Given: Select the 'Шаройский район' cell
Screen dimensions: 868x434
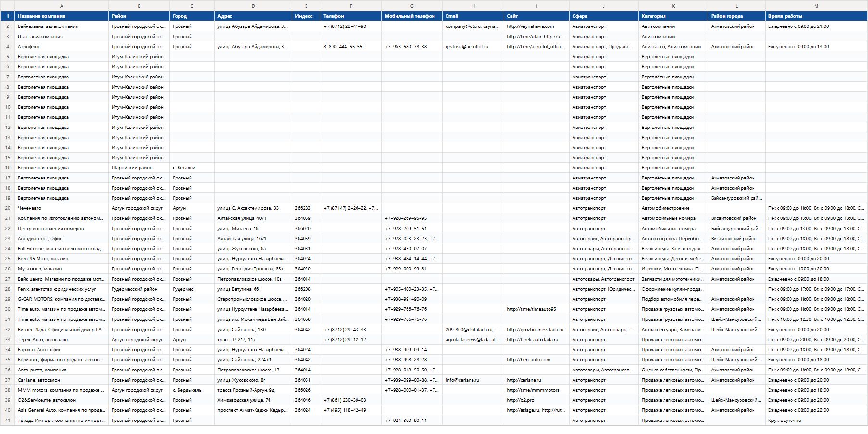Looking at the screenshot, I should tap(139, 168).
